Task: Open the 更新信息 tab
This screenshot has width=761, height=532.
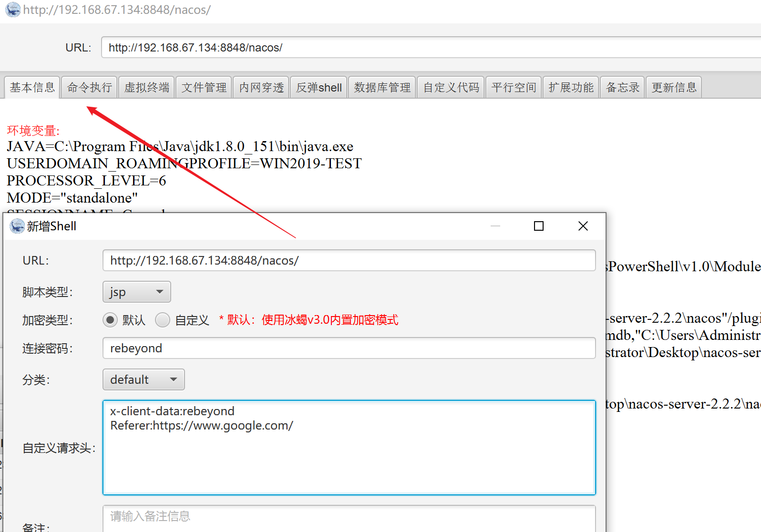Action: (674, 87)
